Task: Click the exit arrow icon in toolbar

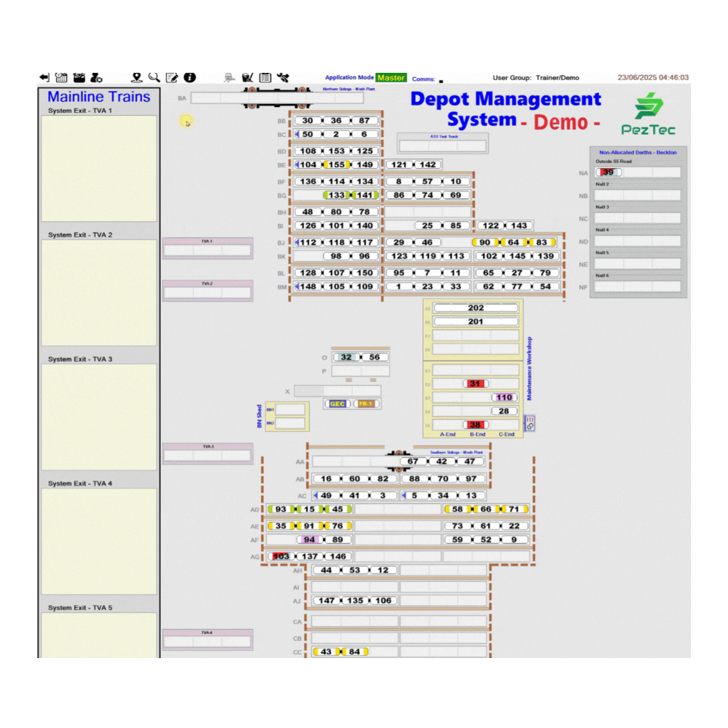Action: pos(44,78)
